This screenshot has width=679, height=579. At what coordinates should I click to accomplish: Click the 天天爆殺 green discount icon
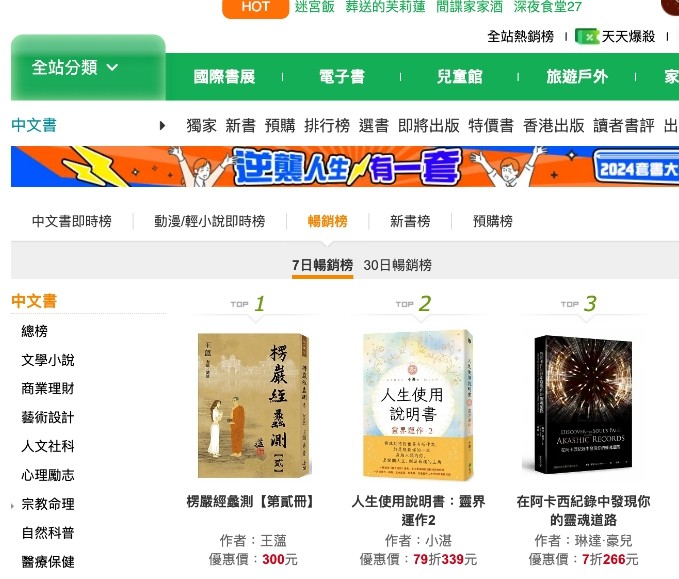(587, 36)
